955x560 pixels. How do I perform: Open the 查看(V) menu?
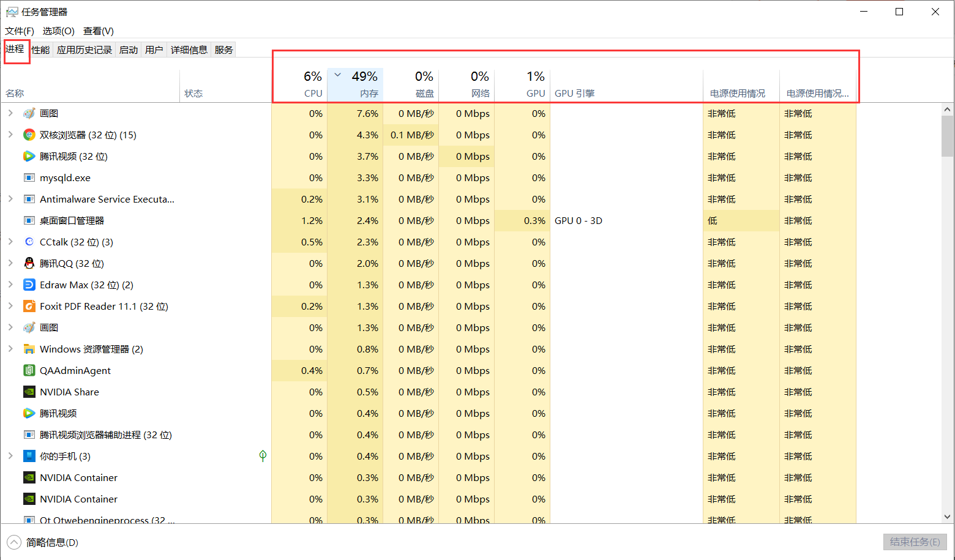point(99,31)
